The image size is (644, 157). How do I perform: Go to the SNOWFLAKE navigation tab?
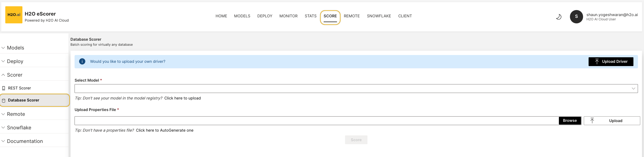point(379,16)
